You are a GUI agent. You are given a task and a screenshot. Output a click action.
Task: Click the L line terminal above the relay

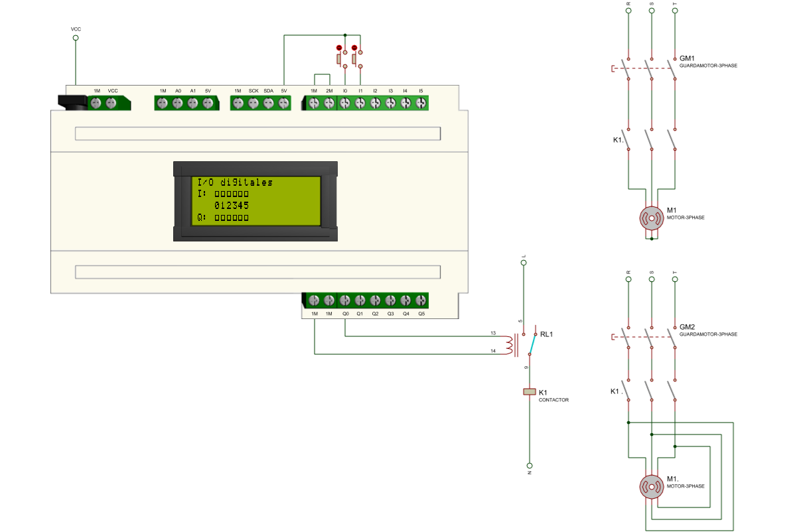click(524, 263)
